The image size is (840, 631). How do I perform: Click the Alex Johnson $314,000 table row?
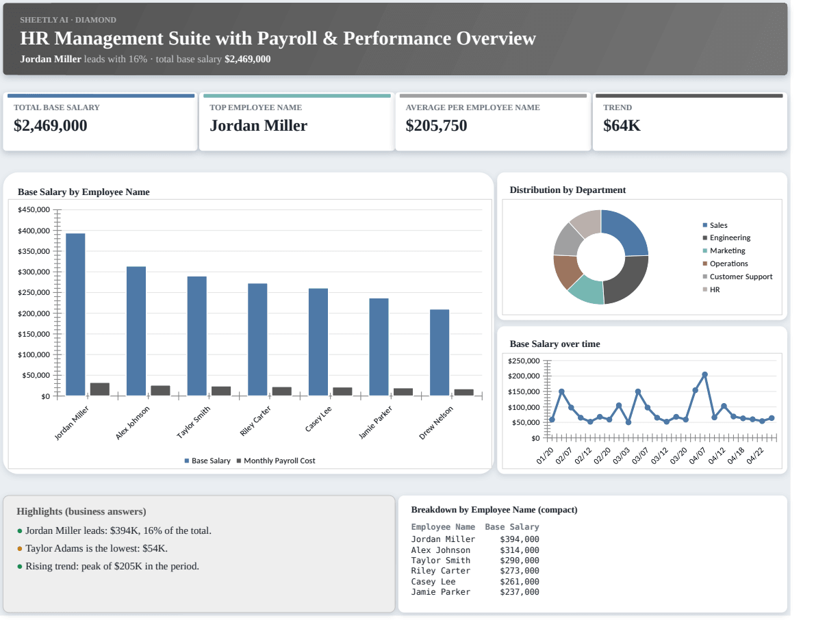tap(475, 550)
